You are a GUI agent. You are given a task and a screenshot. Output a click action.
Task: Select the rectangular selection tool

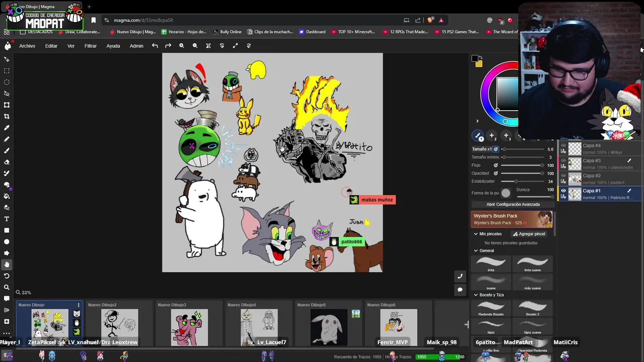click(7, 71)
